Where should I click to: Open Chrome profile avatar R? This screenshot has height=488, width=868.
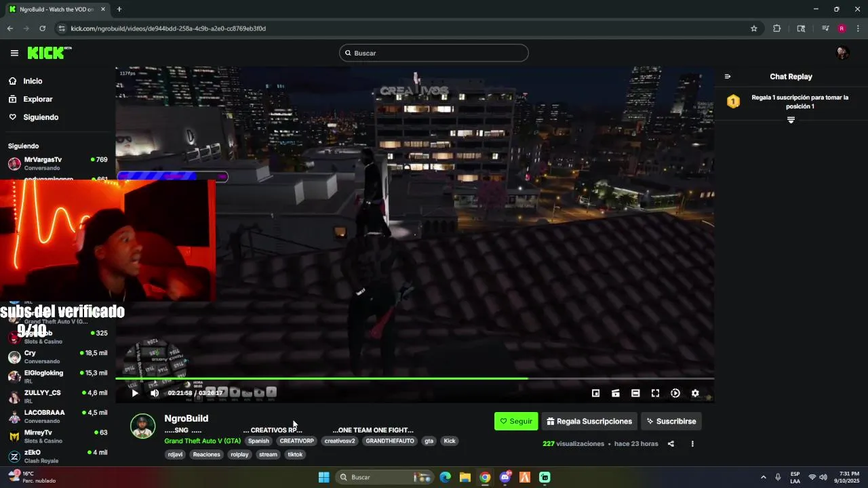[x=842, y=28]
